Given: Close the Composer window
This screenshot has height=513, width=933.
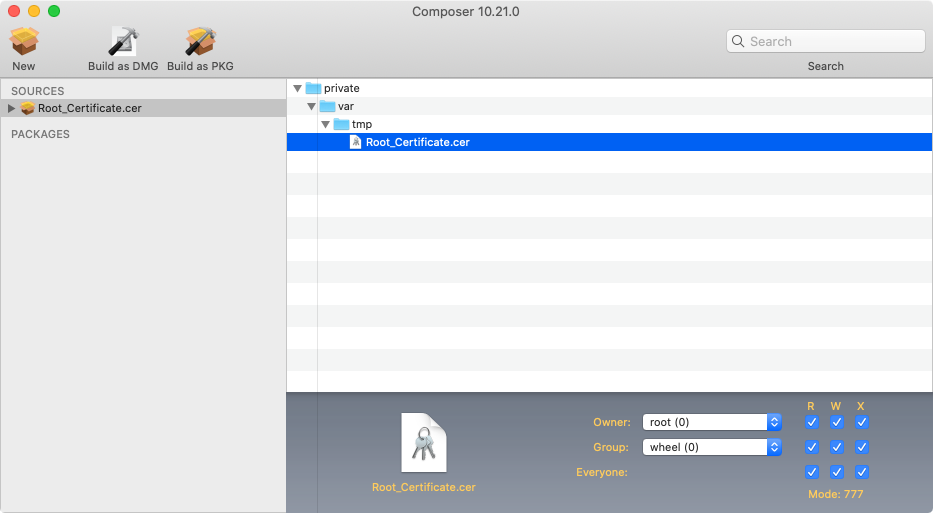Looking at the screenshot, I should point(14,11).
